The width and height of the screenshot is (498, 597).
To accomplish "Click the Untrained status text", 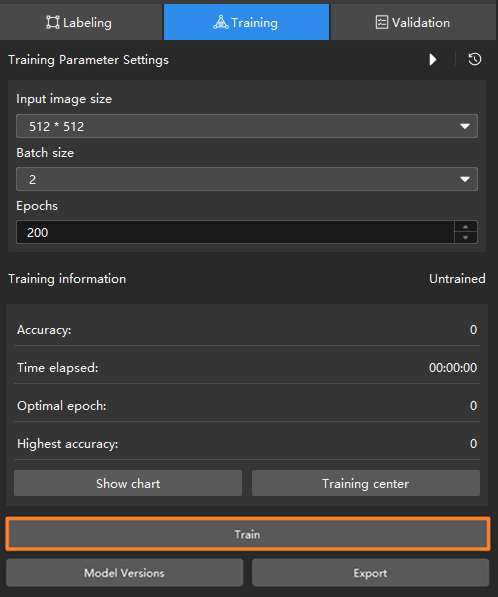I will click(457, 279).
